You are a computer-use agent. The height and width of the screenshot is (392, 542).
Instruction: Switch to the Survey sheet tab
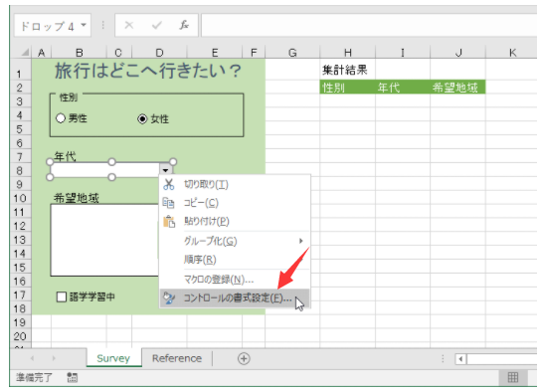coord(113,358)
